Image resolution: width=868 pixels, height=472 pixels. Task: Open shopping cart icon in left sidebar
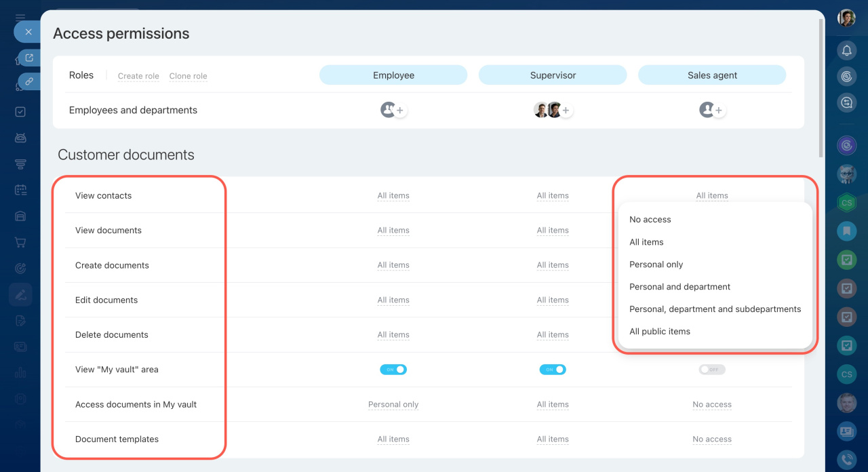20,242
